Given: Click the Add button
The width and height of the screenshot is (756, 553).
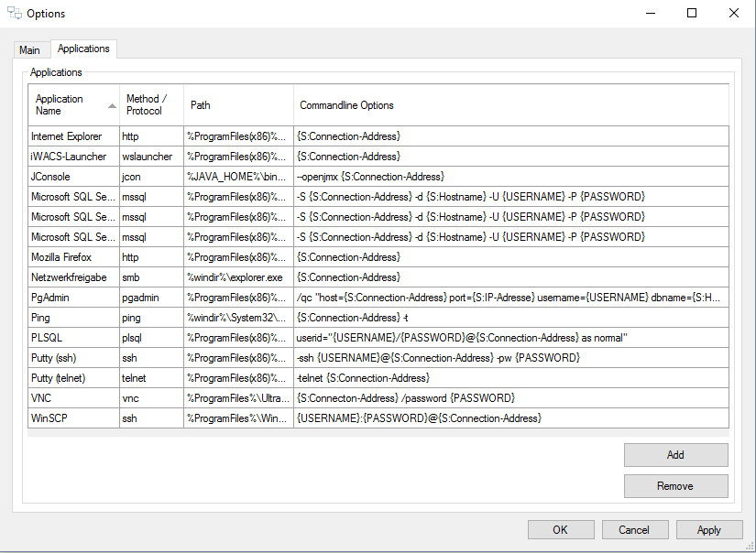Looking at the screenshot, I should tap(675, 455).
